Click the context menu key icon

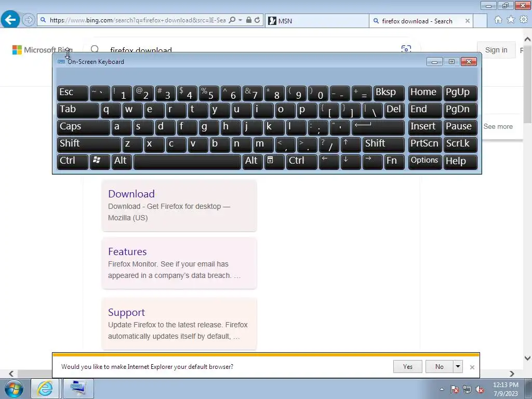point(274,161)
